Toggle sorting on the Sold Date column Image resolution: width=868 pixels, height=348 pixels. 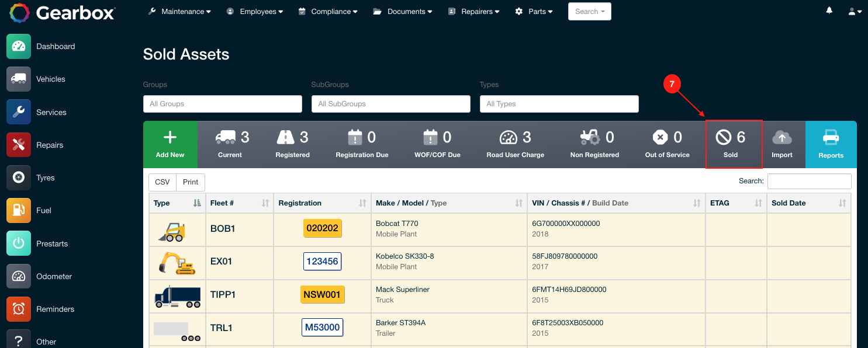pos(843,203)
